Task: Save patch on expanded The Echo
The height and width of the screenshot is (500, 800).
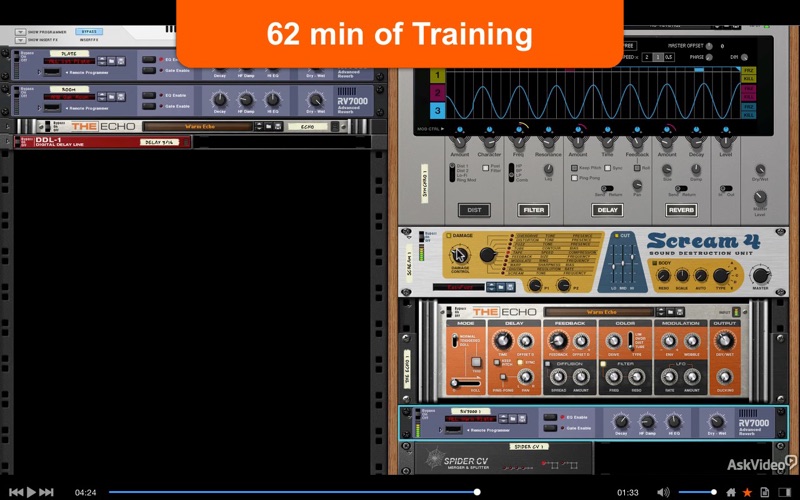Action: click(680, 311)
